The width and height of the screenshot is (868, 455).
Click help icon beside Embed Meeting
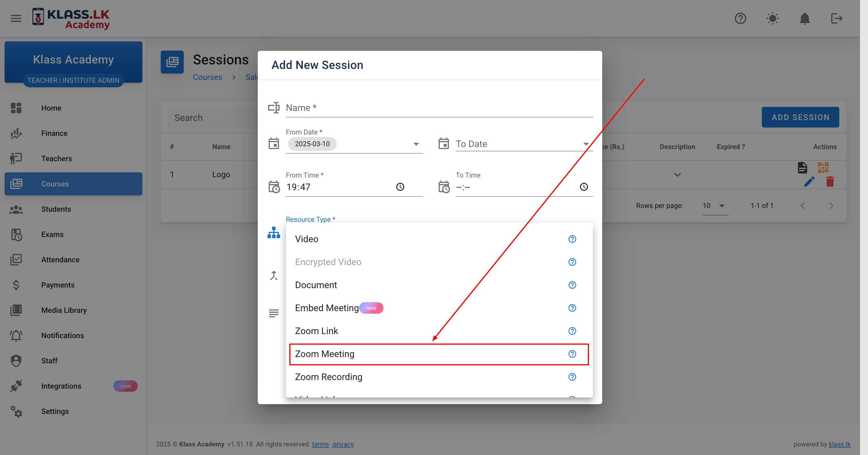[x=572, y=308]
